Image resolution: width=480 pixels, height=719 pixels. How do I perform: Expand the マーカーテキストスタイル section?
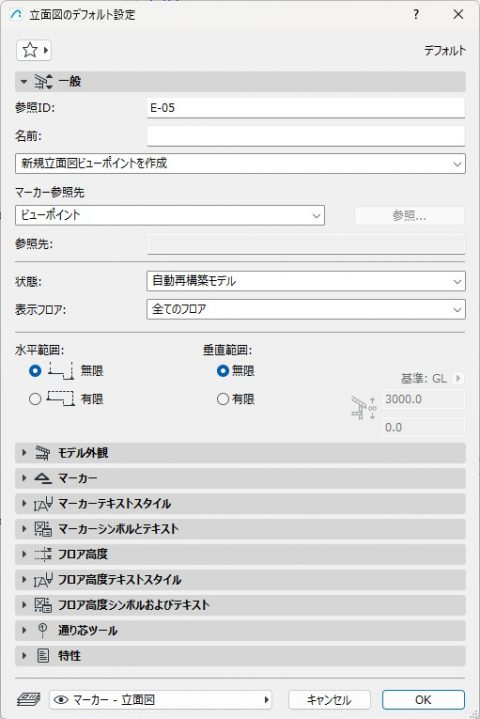pos(24,503)
